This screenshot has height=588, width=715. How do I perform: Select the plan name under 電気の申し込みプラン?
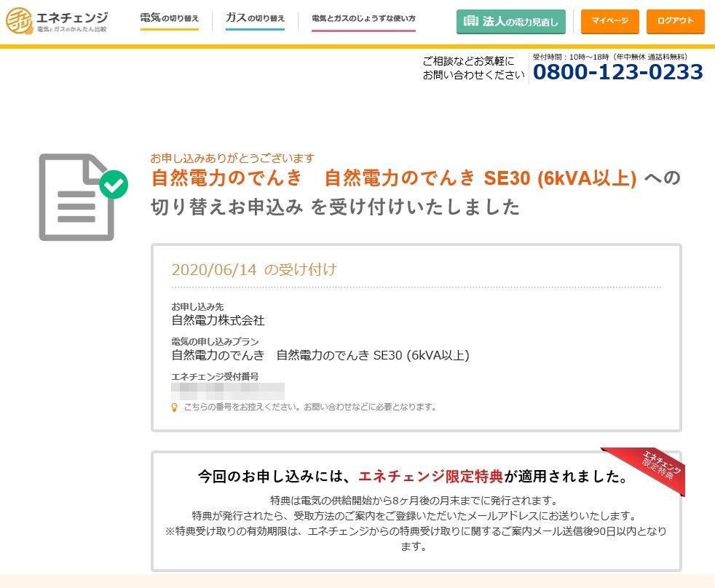pos(320,355)
